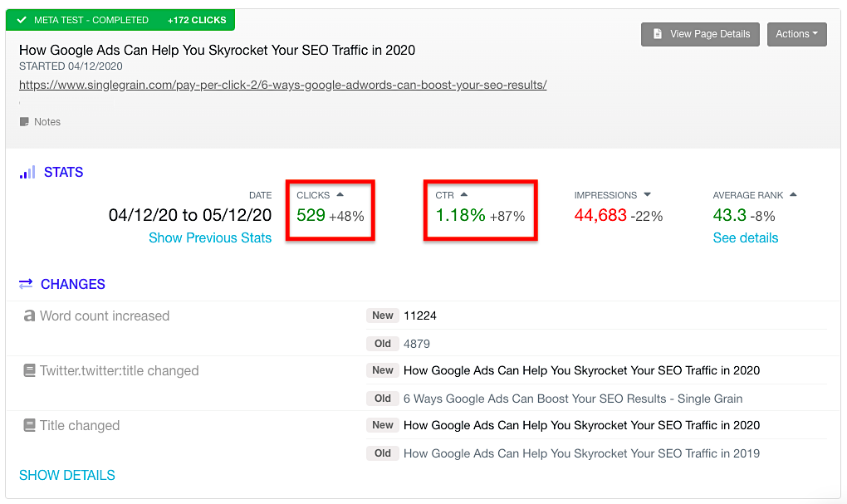The width and height of the screenshot is (847, 504).
Task: Open the singlegrain.com page URL link
Action: pos(282,85)
